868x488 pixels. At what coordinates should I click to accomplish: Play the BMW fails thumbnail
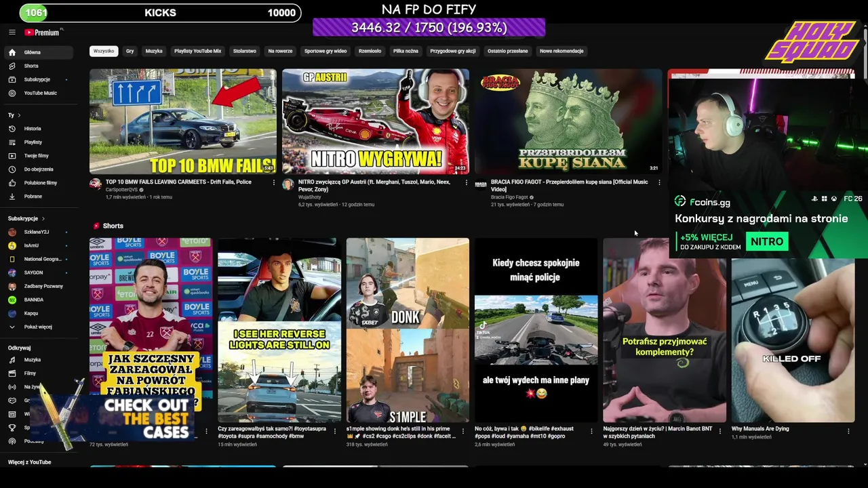coord(183,121)
